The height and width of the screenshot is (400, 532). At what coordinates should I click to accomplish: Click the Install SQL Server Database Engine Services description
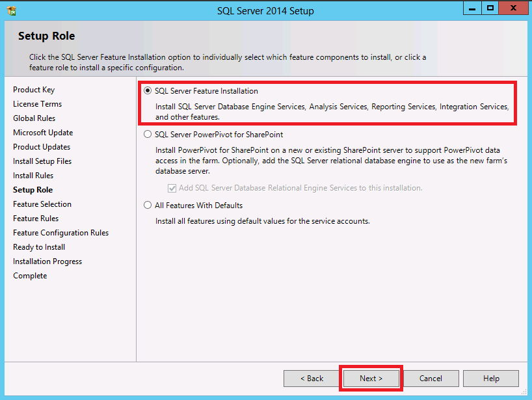pyautogui.click(x=332, y=112)
